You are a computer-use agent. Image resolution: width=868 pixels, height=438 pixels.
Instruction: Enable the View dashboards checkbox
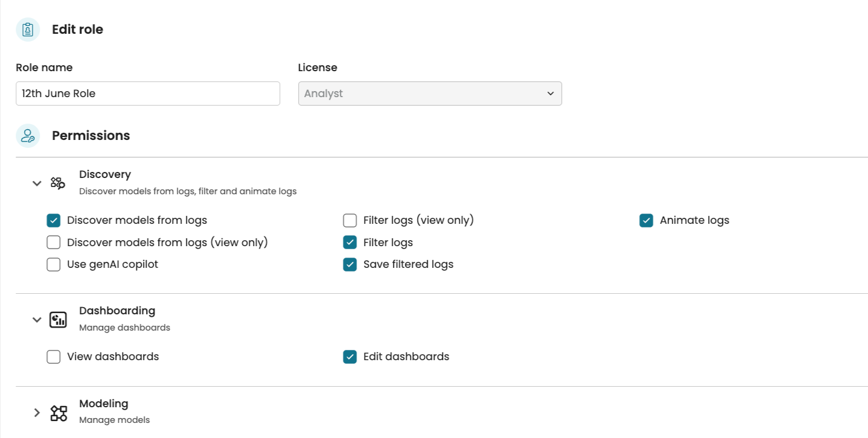54,357
